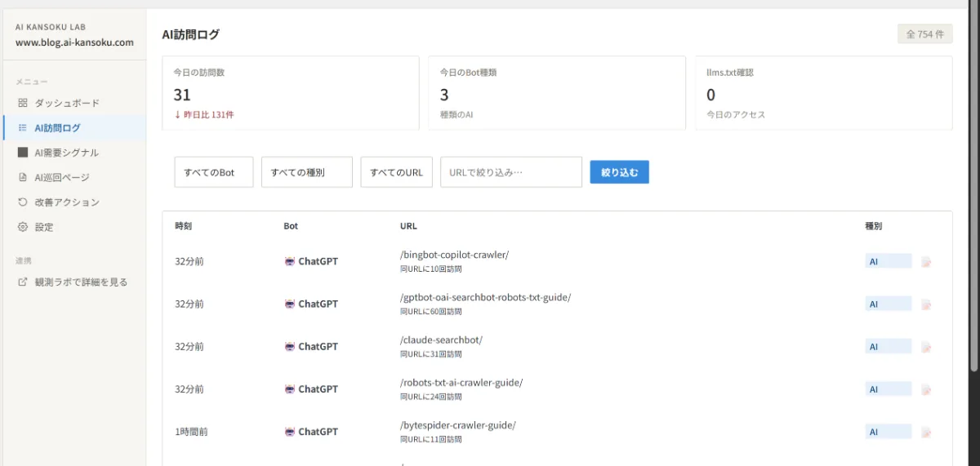This screenshot has height=466, width=980.
Task: Open the すべての種別 filter dropdown
Action: pos(306,172)
